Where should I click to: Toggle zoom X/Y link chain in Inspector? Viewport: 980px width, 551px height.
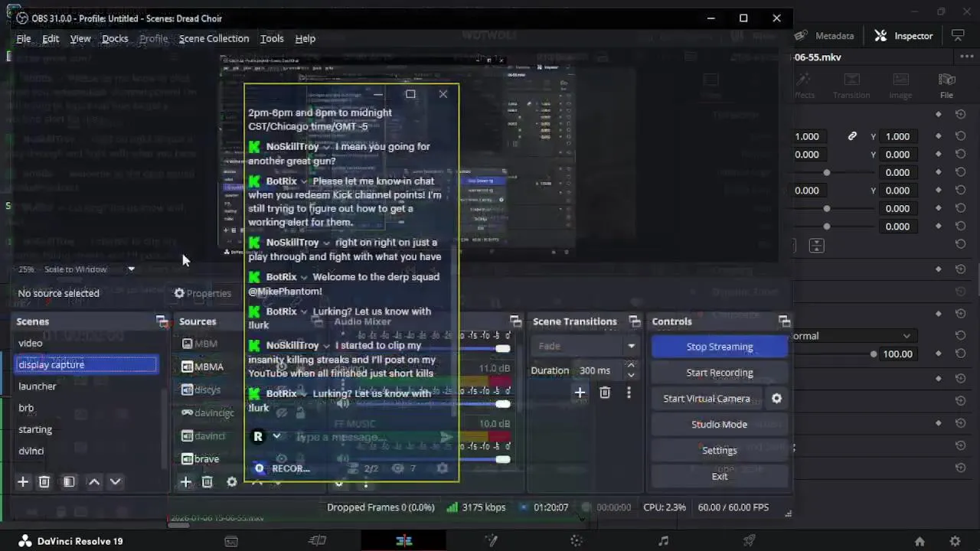pyautogui.click(x=852, y=136)
